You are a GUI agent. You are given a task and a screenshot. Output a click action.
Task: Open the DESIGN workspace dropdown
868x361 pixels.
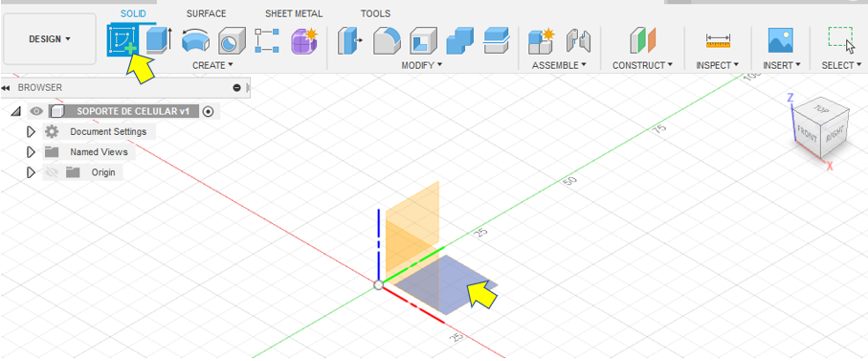pyautogui.click(x=50, y=39)
